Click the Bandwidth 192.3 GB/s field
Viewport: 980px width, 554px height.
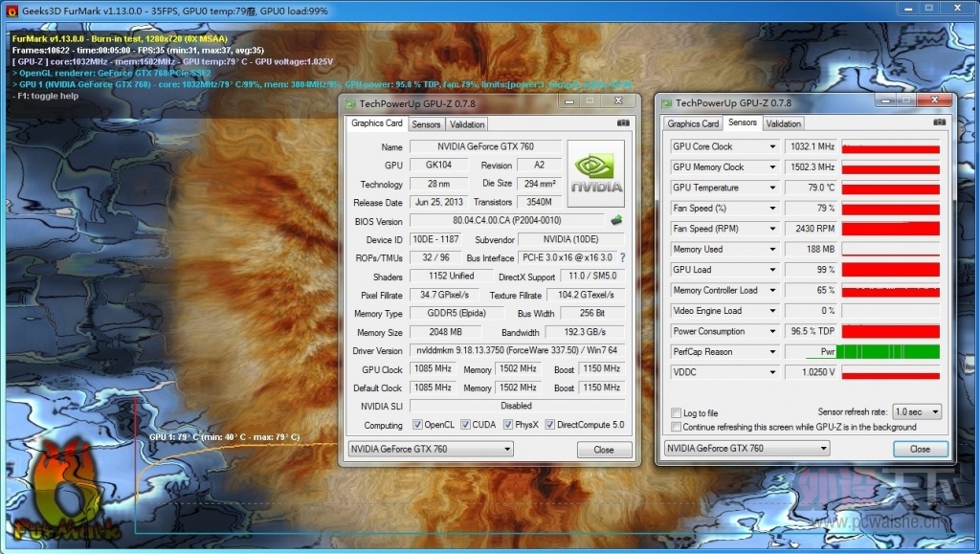(x=585, y=332)
